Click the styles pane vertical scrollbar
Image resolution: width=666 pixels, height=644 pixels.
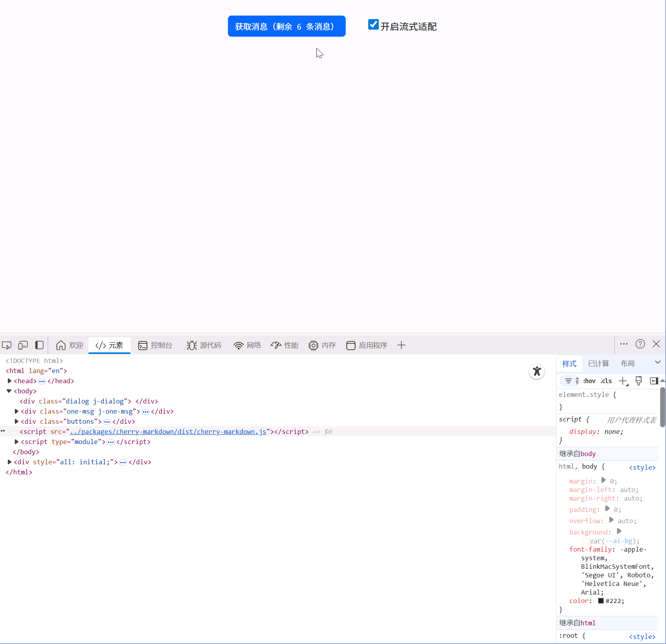[662, 407]
